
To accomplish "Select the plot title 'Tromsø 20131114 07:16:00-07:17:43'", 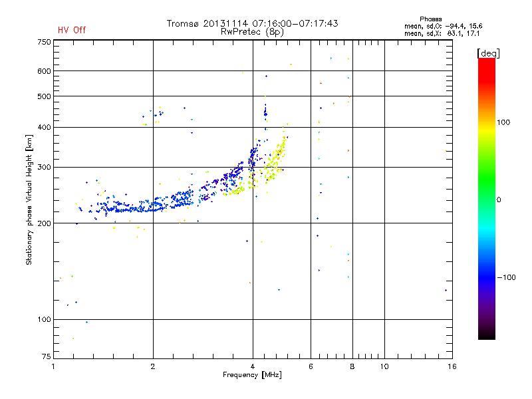I will [252, 23].
